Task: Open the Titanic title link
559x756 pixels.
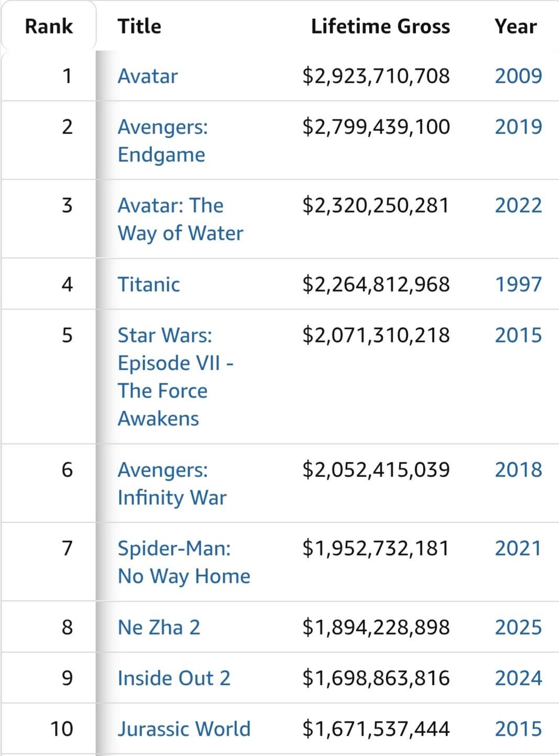Action: tap(148, 284)
